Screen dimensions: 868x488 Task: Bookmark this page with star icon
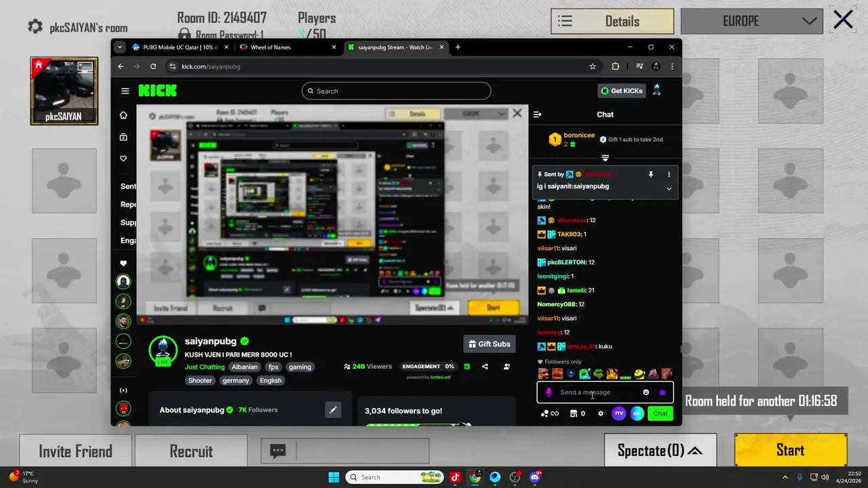point(593,66)
